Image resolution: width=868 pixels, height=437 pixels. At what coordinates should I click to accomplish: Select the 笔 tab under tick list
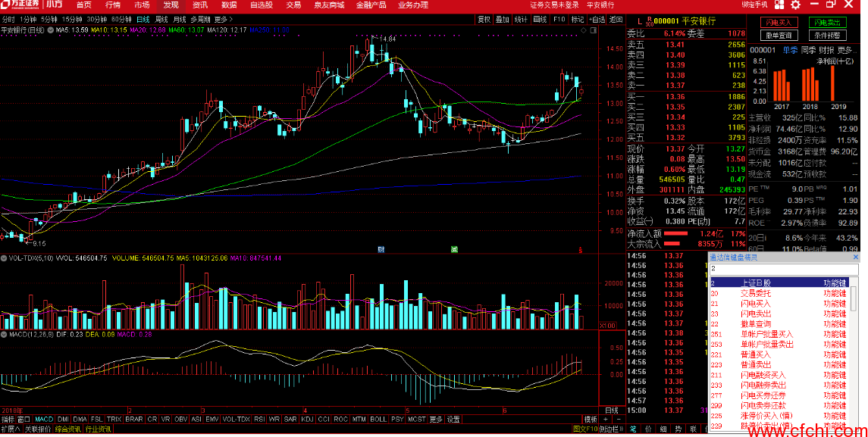(x=633, y=429)
